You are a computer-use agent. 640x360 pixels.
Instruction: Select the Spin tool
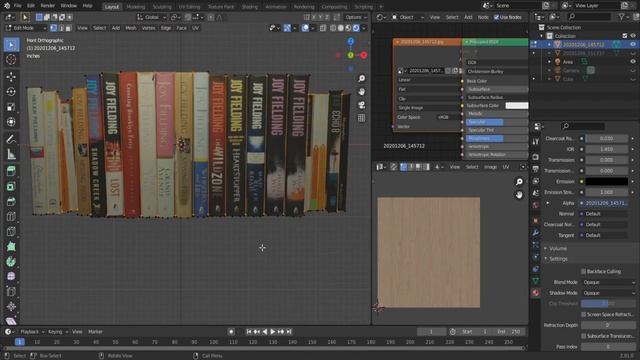click(11, 262)
